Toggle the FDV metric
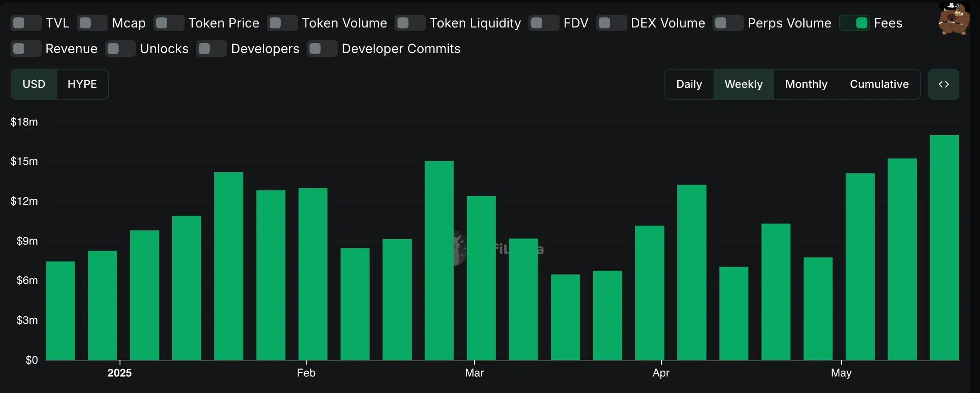Image resolution: width=980 pixels, height=393 pixels. pyautogui.click(x=544, y=23)
